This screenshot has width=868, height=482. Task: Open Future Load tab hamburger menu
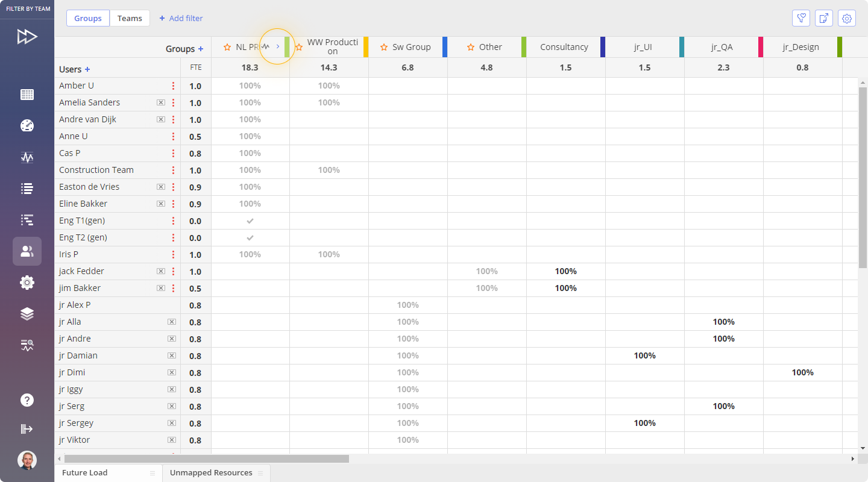pos(153,473)
